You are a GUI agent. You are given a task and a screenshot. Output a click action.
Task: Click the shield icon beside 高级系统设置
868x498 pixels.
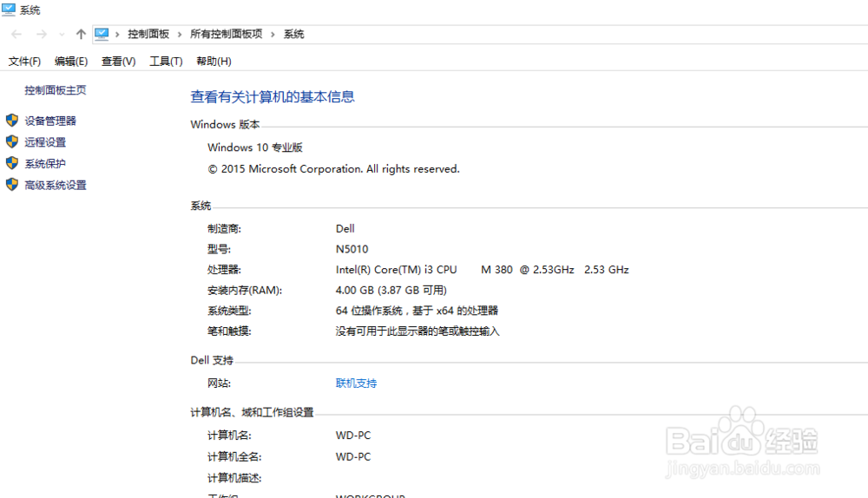coord(12,185)
